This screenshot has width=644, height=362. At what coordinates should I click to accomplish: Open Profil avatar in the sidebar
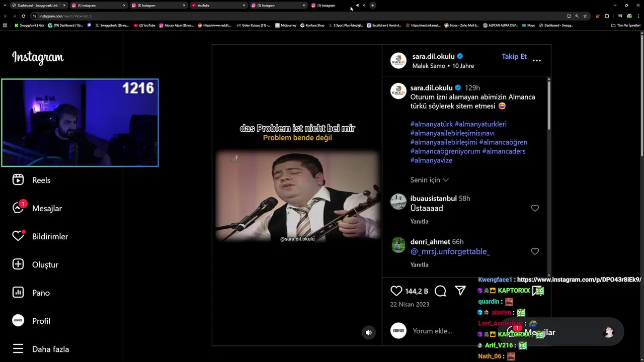tap(18, 321)
